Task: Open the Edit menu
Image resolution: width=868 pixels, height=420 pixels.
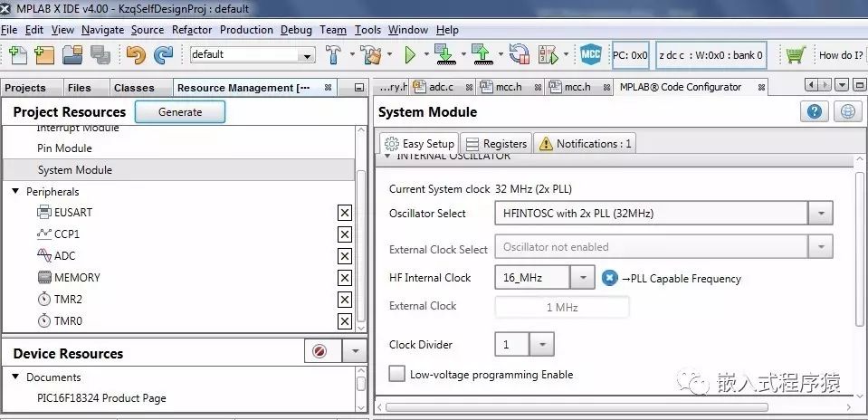Action: [34, 30]
